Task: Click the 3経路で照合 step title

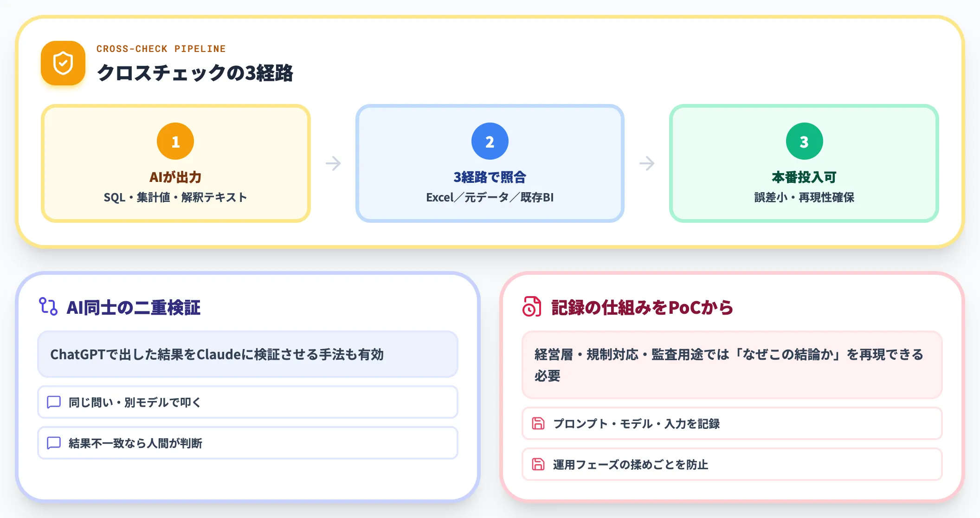Action: pos(490,177)
